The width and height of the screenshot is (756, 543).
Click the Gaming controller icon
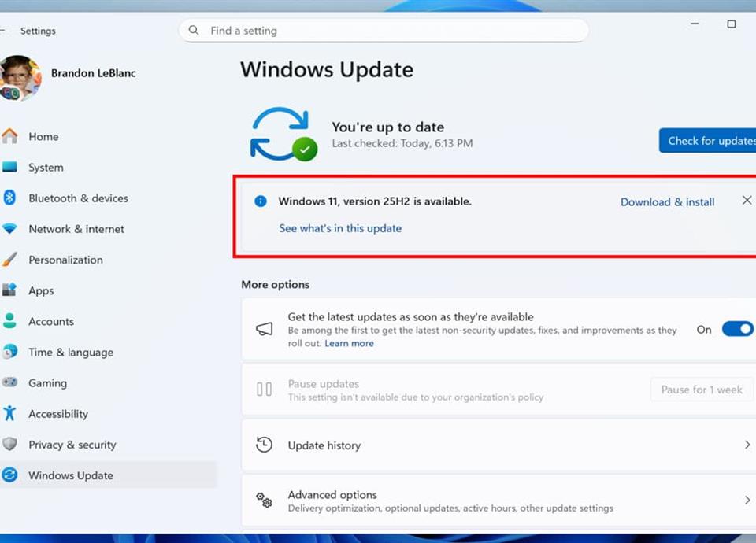(9, 383)
